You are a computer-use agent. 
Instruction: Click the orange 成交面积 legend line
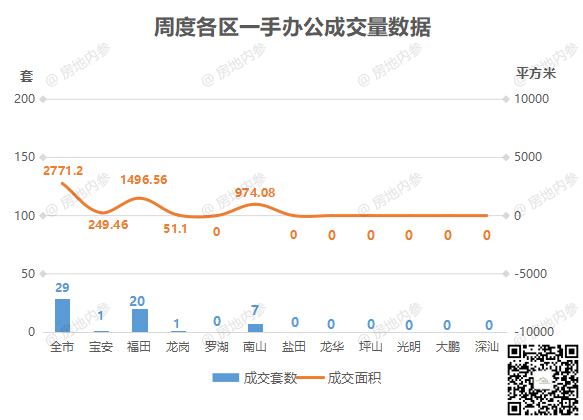pyautogui.click(x=310, y=378)
